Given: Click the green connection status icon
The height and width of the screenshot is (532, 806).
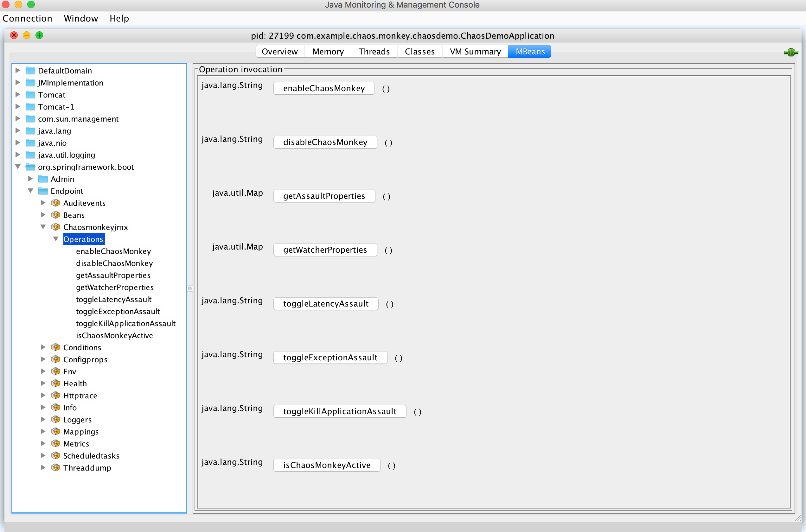Looking at the screenshot, I should [x=791, y=52].
